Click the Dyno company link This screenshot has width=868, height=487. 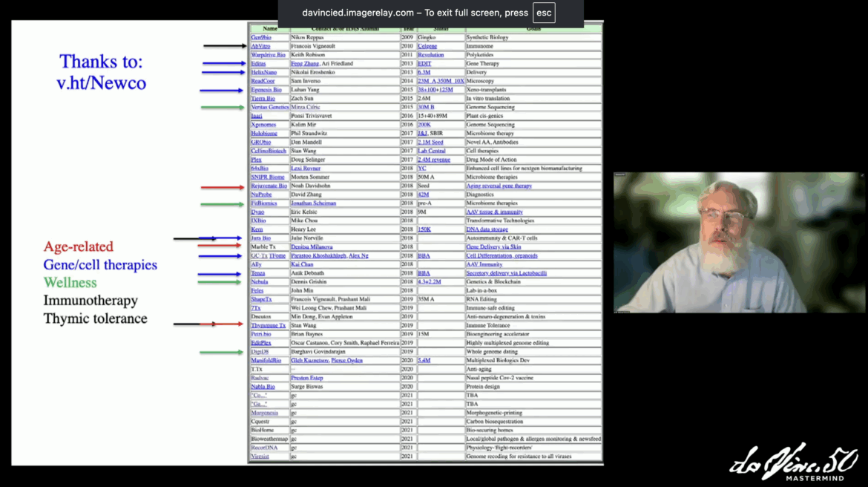click(x=258, y=212)
